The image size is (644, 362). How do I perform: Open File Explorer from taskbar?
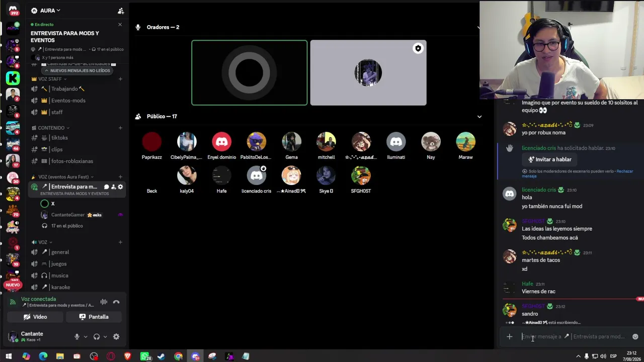[x=60, y=356]
